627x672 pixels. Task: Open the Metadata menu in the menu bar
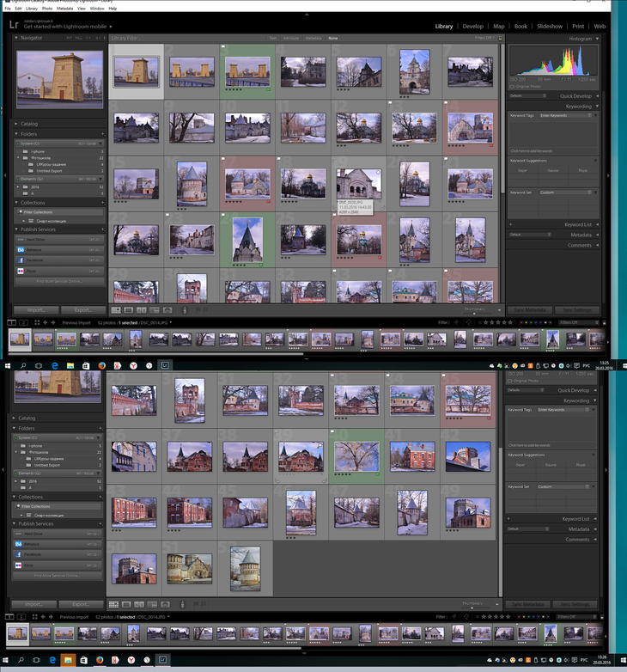[x=64, y=8]
